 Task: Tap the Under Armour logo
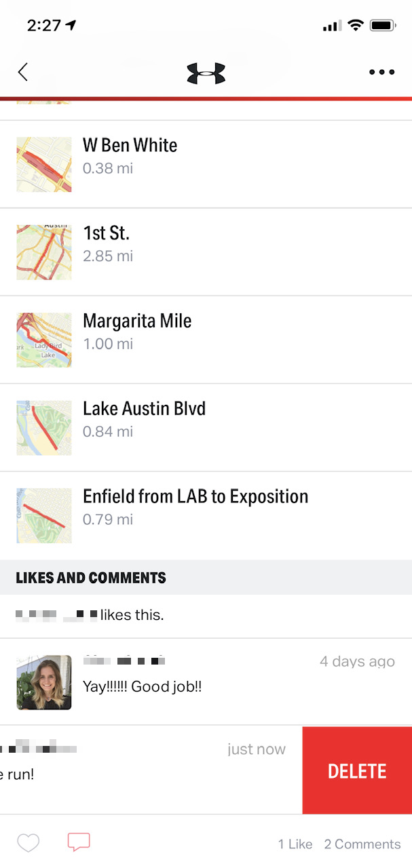(x=206, y=73)
